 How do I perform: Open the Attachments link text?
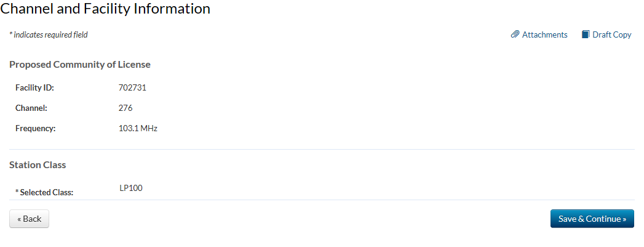click(x=544, y=34)
